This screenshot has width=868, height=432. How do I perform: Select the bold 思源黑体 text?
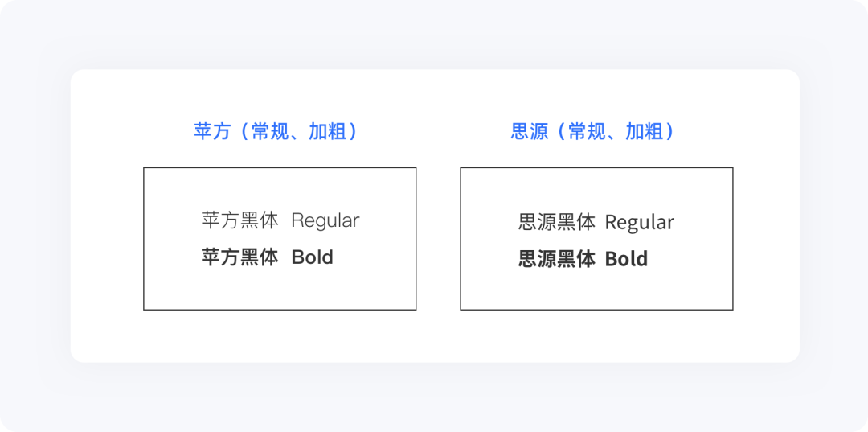click(x=557, y=259)
